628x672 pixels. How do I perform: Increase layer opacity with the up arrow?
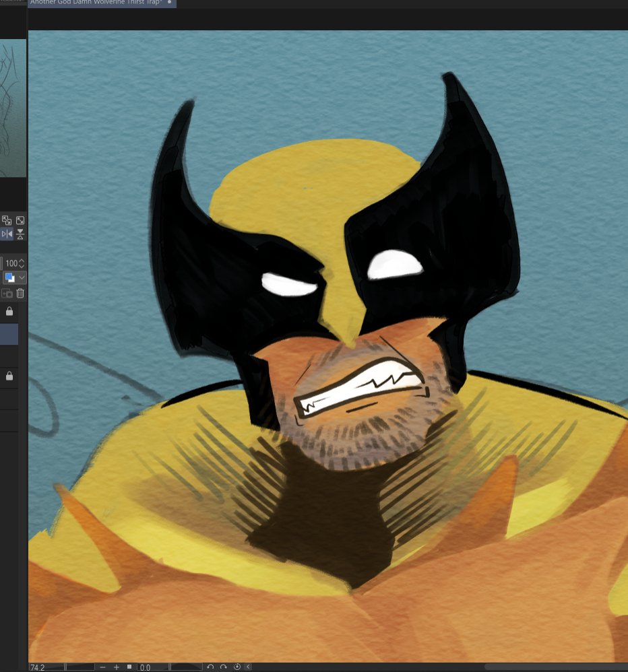pyautogui.click(x=22, y=261)
